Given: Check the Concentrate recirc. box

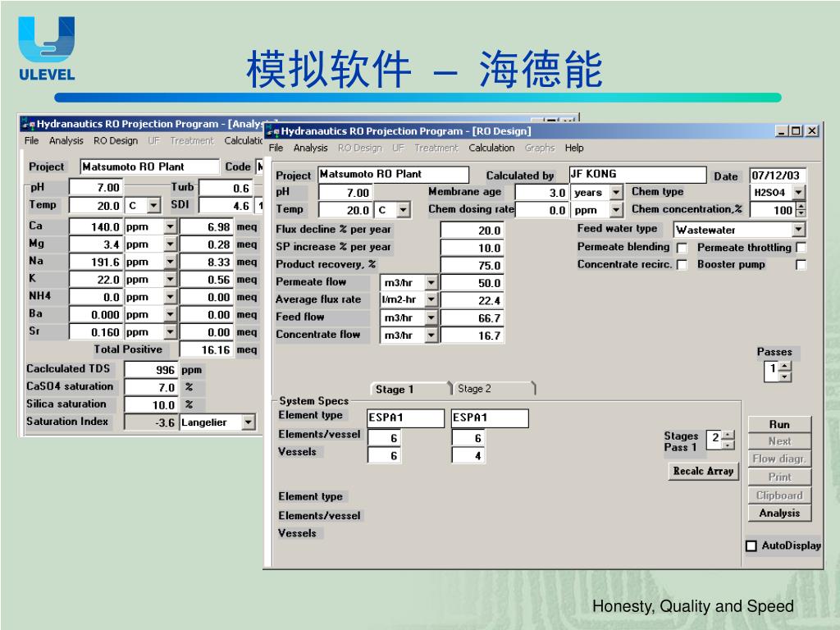Looking at the screenshot, I should tap(682, 265).
